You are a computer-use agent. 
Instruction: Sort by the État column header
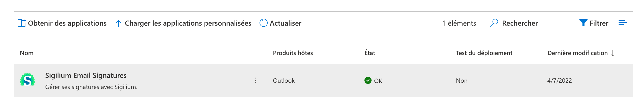[x=370, y=53]
